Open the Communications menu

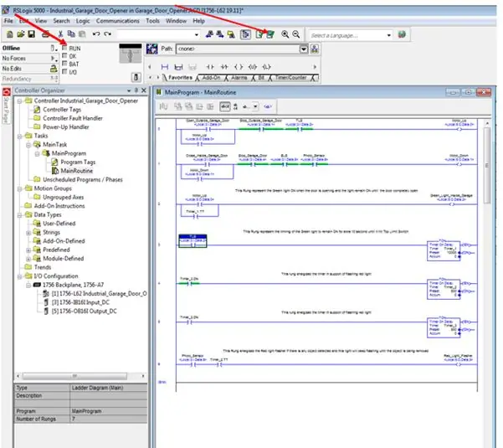pyautogui.click(x=118, y=21)
